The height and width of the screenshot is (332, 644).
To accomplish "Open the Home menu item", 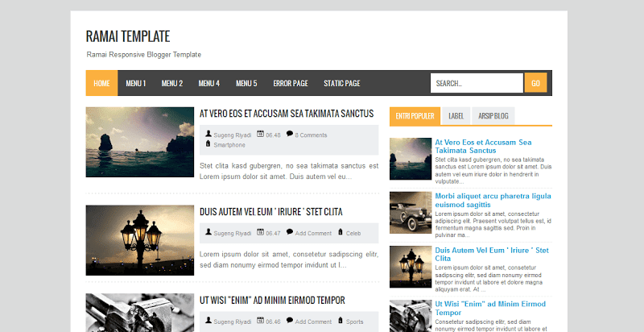I will 101,83.
